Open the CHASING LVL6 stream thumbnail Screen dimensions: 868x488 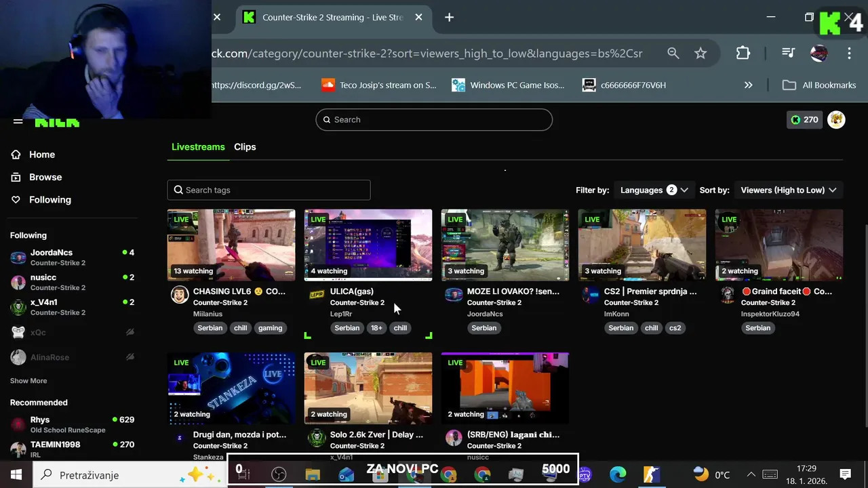point(231,245)
